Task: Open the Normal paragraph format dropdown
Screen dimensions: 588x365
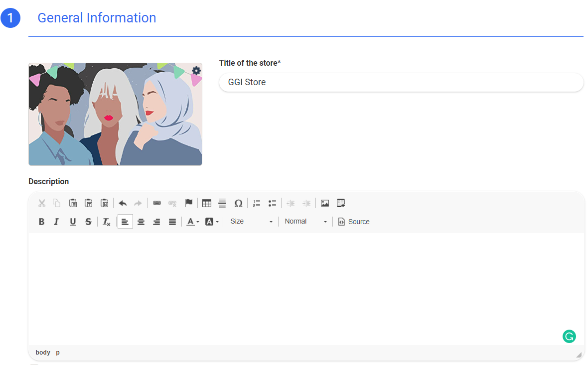Action: 305,222
